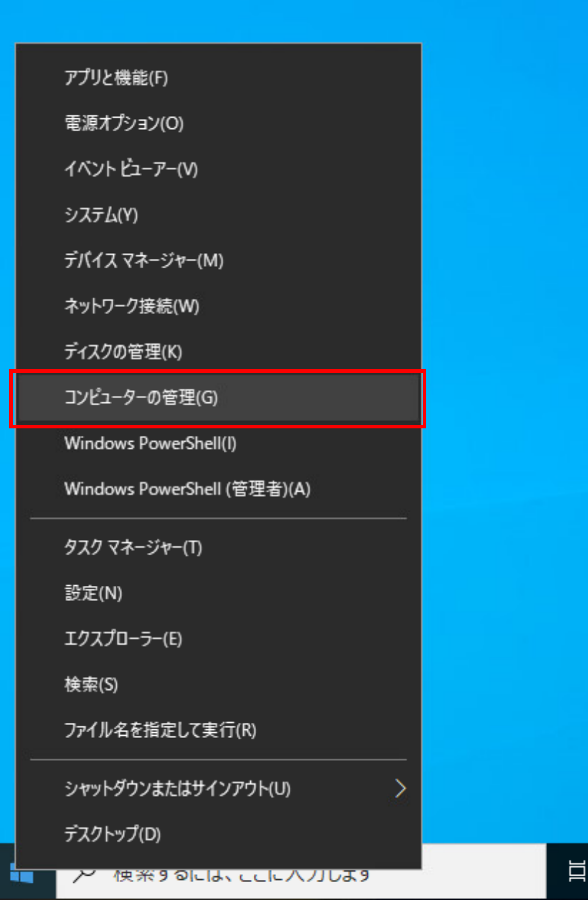Image resolution: width=588 pixels, height=900 pixels.
Task: Launch Windows PowerShell (管理者)(A)
Action: click(x=218, y=489)
